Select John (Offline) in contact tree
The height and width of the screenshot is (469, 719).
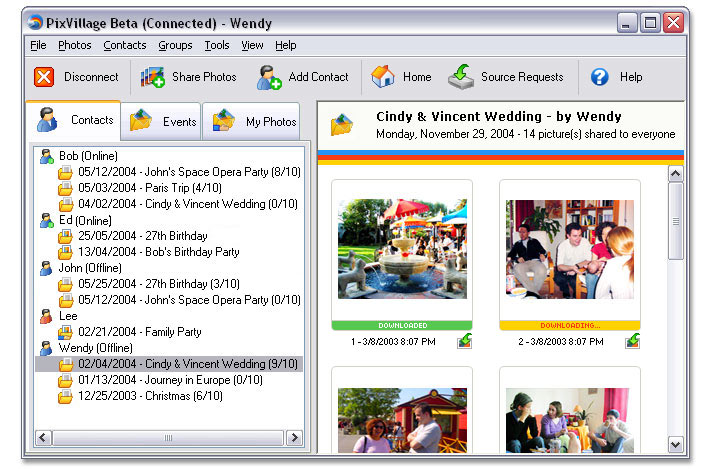point(90,268)
